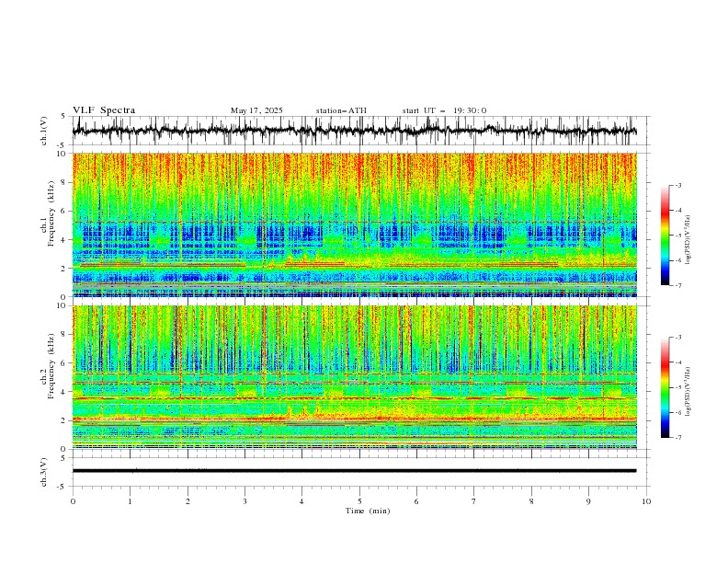Click the "station=ATH" header label

pyautogui.click(x=341, y=110)
